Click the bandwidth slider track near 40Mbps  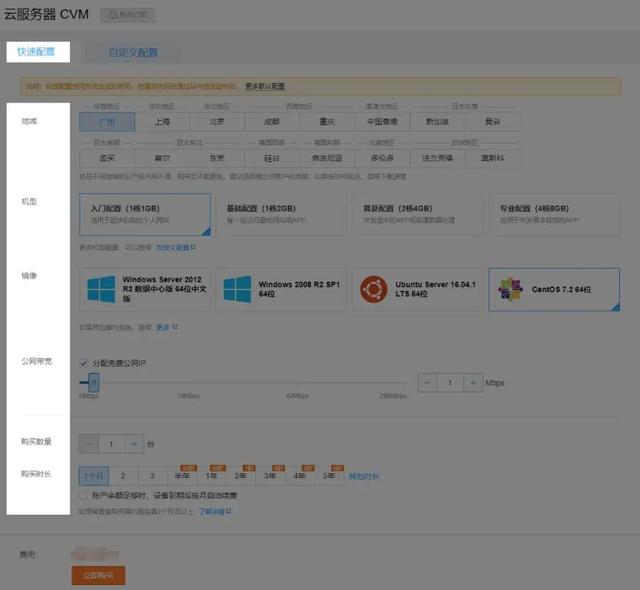coord(298,383)
